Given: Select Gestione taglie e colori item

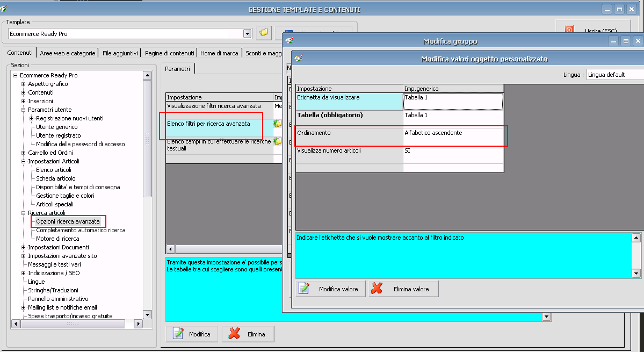Looking at the screenshot, I should click(x=65, y=196).
